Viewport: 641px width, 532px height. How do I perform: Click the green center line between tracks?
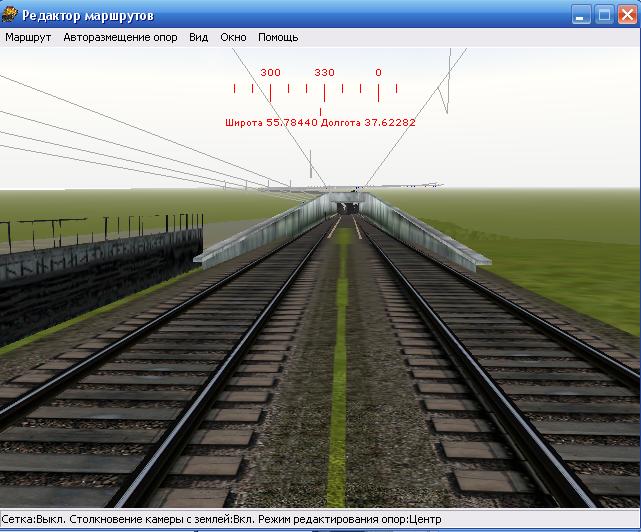pos(339,368)
